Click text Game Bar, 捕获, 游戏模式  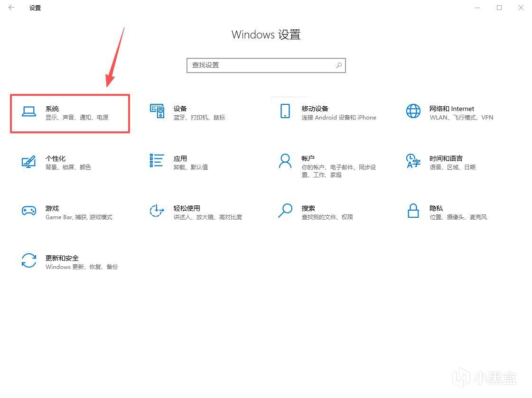tap(79, 217)
